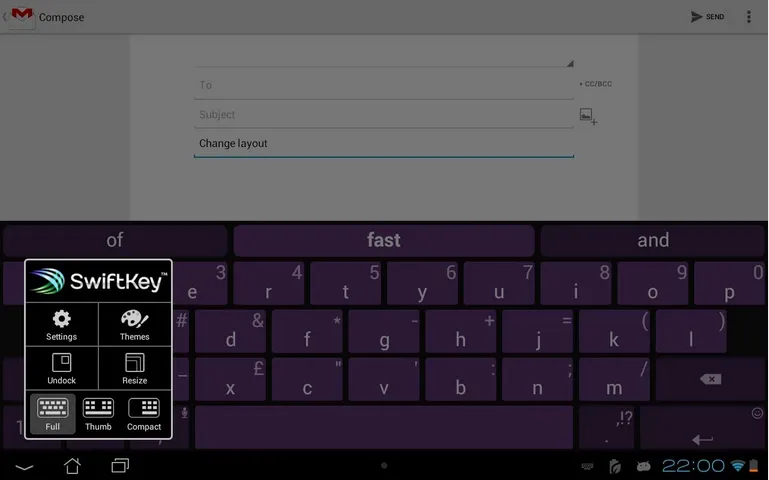Viewport: 769px width, 480px height.
Task: Tap the 'f' key
Action: (x=307, y=331)
